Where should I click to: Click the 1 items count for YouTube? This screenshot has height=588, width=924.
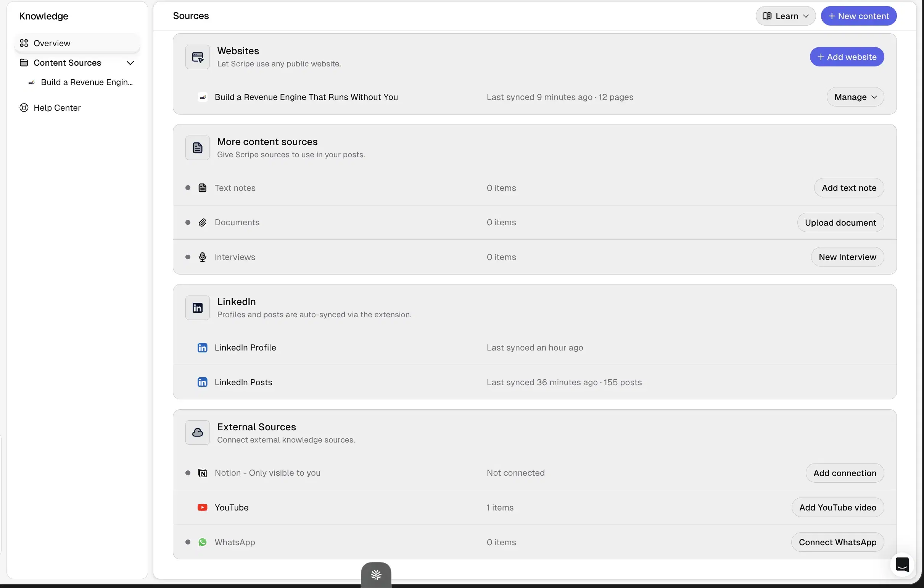click(500, 507)
